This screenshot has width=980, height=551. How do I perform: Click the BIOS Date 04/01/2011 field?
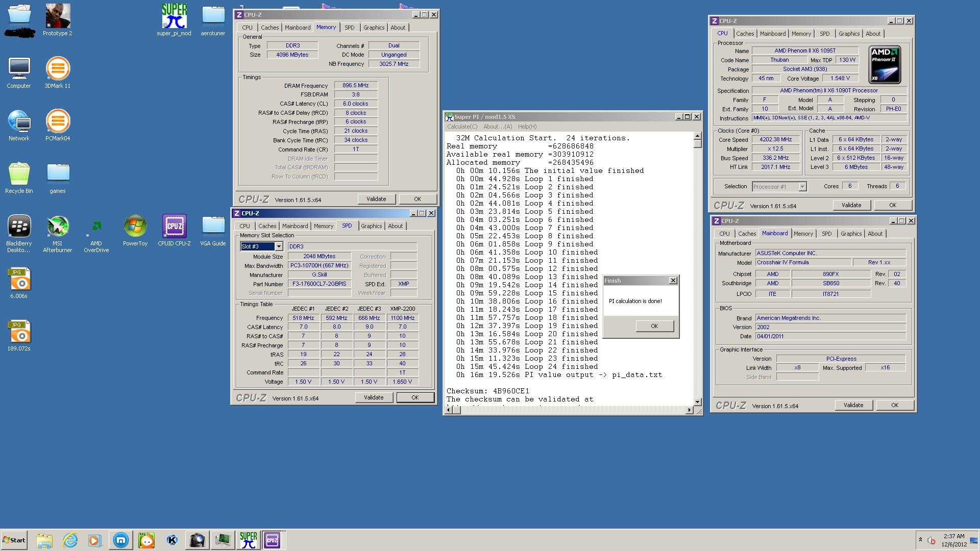pos(830,336)
